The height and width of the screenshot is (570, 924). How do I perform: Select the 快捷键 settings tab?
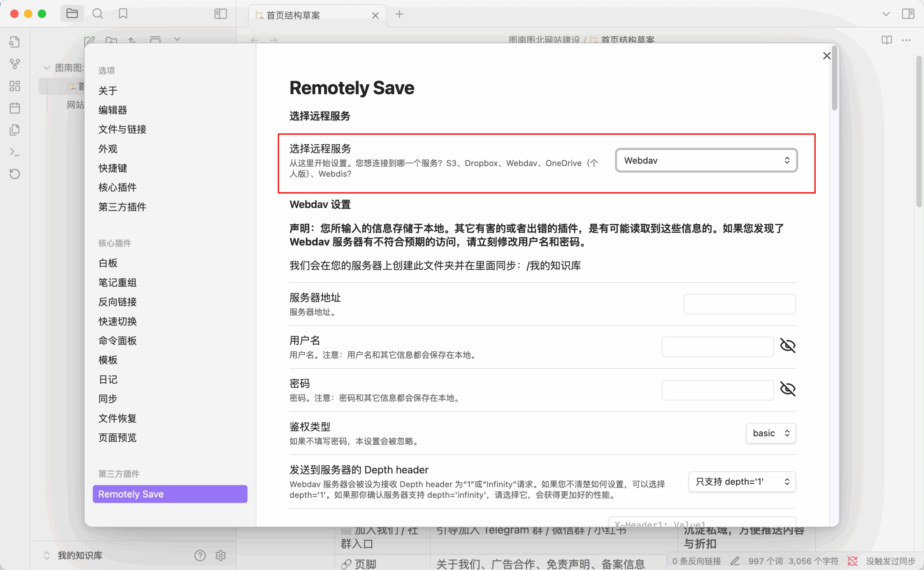pos(113,168)
